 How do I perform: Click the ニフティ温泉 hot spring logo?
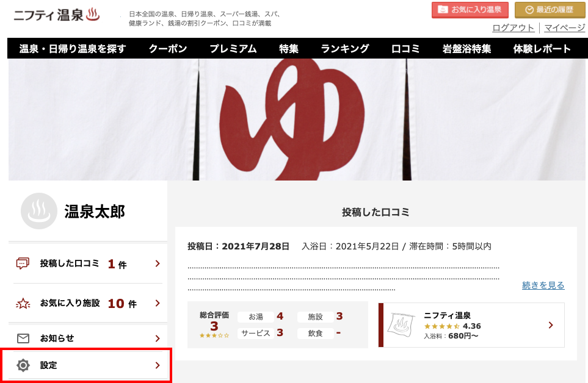57,15
